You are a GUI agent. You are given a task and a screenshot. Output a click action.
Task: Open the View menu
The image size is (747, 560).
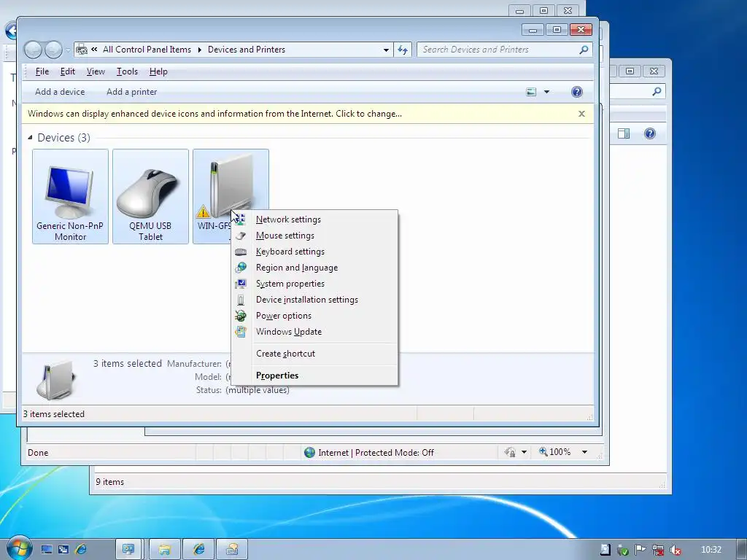[x=96, y=71]
